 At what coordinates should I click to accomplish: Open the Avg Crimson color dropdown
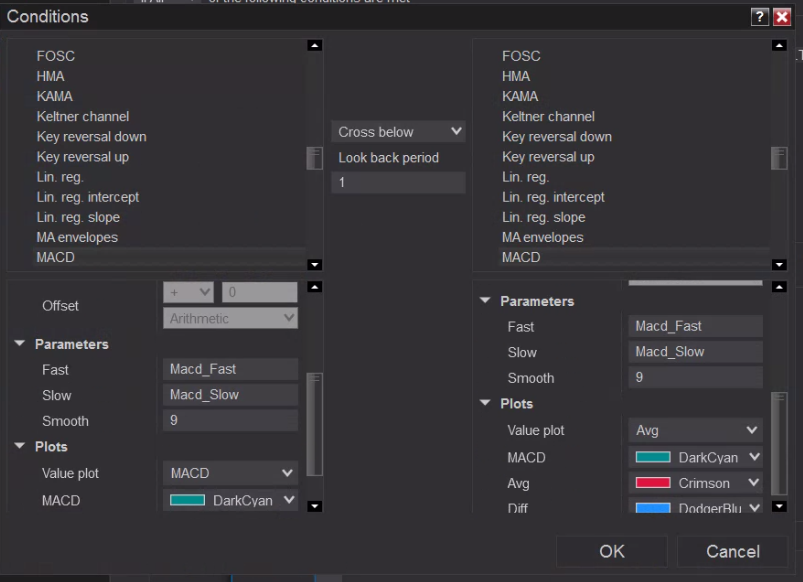pos(695,483)
